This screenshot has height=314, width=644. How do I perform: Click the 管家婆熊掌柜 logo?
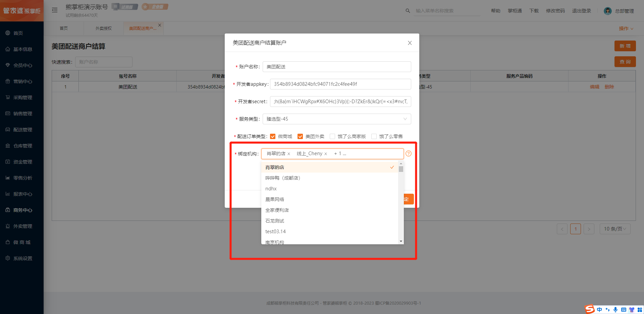[x=22, y=11]
